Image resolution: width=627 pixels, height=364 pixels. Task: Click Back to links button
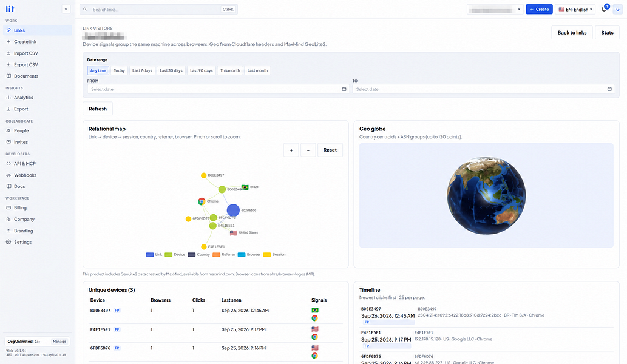(x=572, y=33)
